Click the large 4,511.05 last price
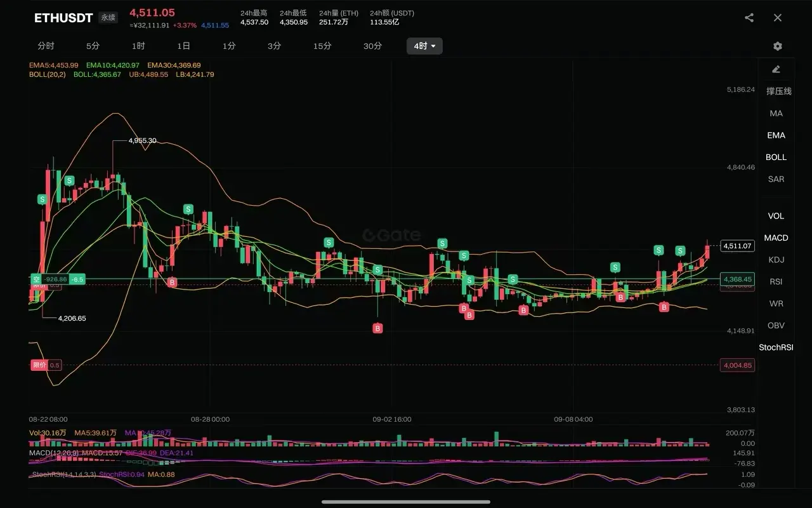Viewport: 812px width, 508px height. tap(152, 12)
